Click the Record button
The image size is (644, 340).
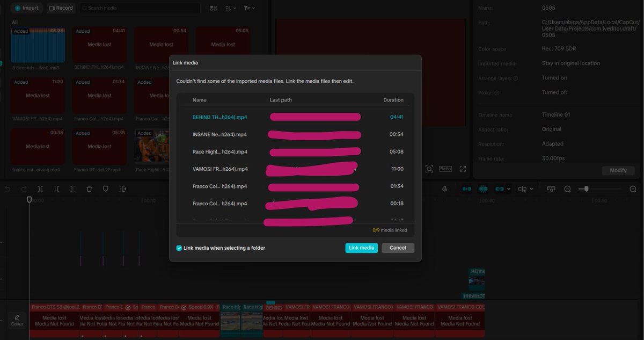[x=61, y=8]
